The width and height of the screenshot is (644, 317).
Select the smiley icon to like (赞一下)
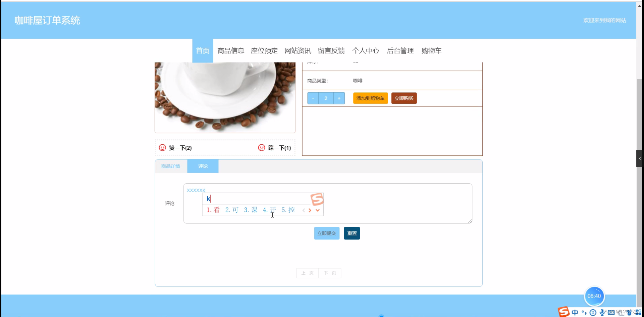pyautogui.click(x=162, y=147)
